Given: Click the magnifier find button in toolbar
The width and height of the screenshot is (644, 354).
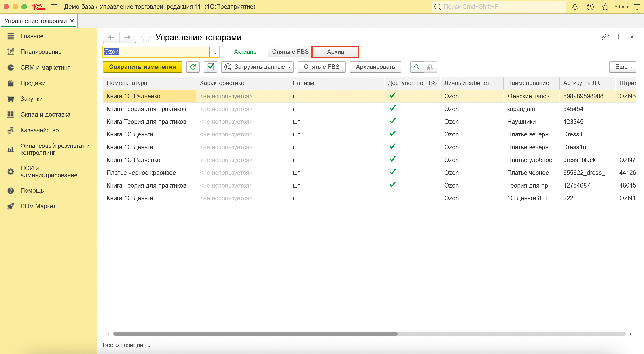Looking at the screenshot, I should (417, 67).
